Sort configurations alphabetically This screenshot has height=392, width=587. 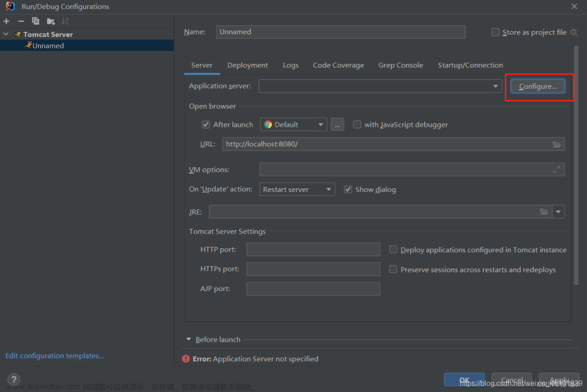pyautogui.click(x=65, y=21)
